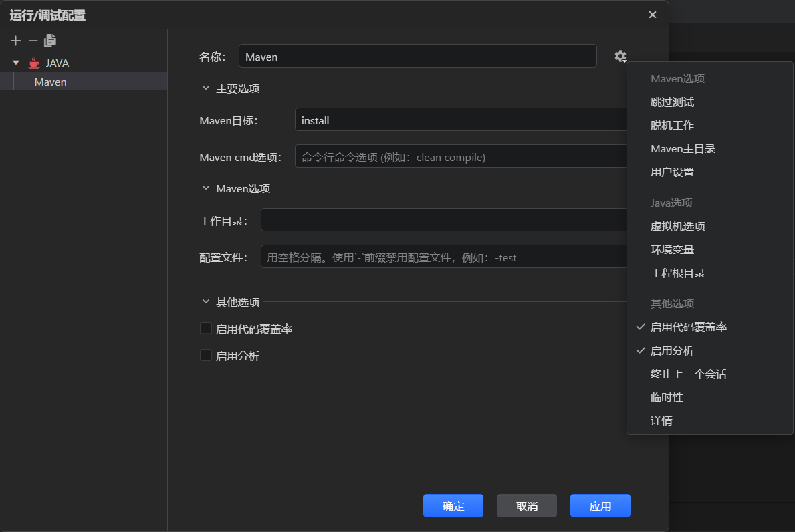
Task: Close the run/debug configuration dialog
Action: (653, 15)
